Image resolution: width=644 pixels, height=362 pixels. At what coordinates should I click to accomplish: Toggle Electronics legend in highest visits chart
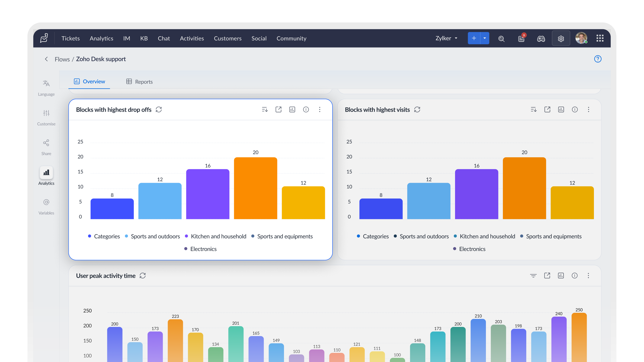coord(469,249)
